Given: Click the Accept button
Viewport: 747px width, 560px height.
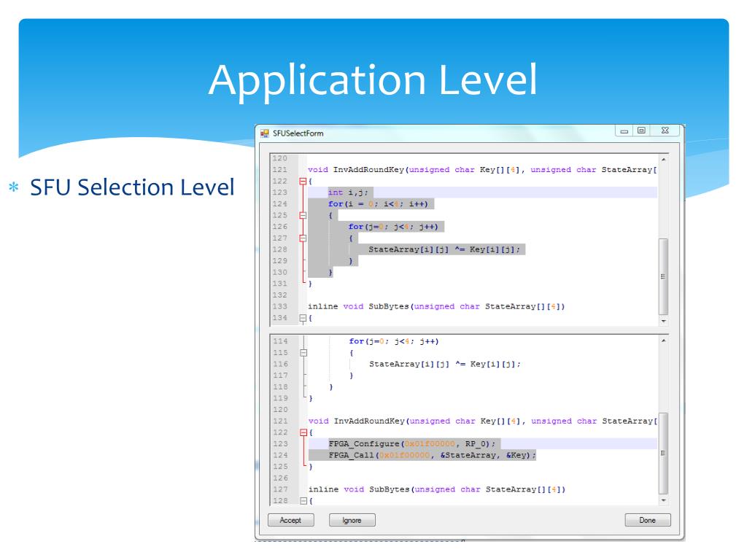Looking at the screenshot, I should coord(290,520).
